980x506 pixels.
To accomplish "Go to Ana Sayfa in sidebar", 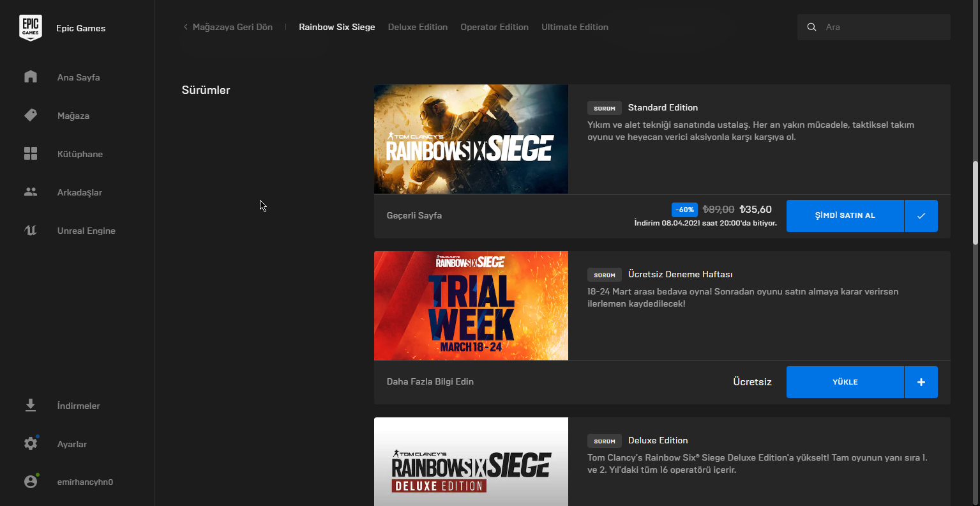I will (x=79, y=77).
